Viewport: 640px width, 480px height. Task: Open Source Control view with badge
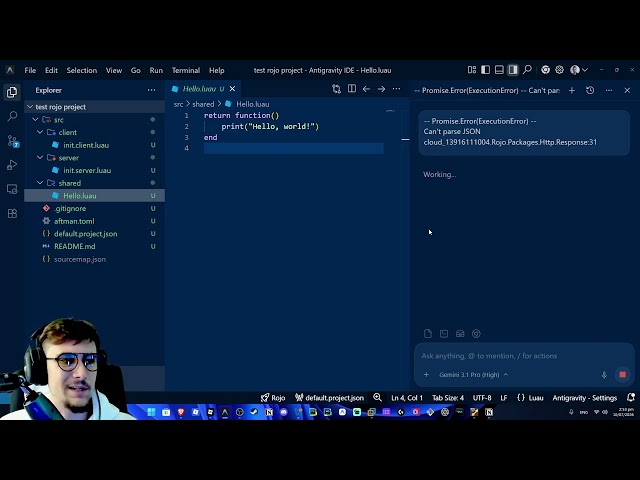coord(13,141)
